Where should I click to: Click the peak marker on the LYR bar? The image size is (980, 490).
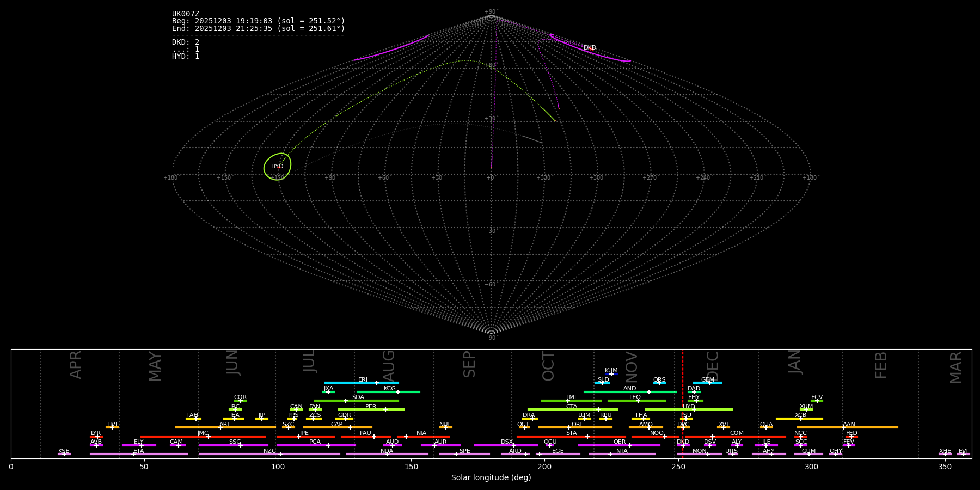point(97,437)
